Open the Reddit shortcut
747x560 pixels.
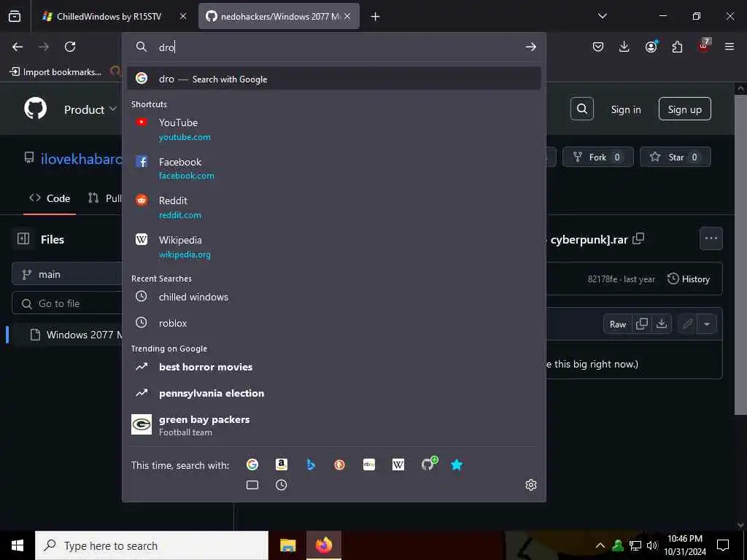(334, 208)
